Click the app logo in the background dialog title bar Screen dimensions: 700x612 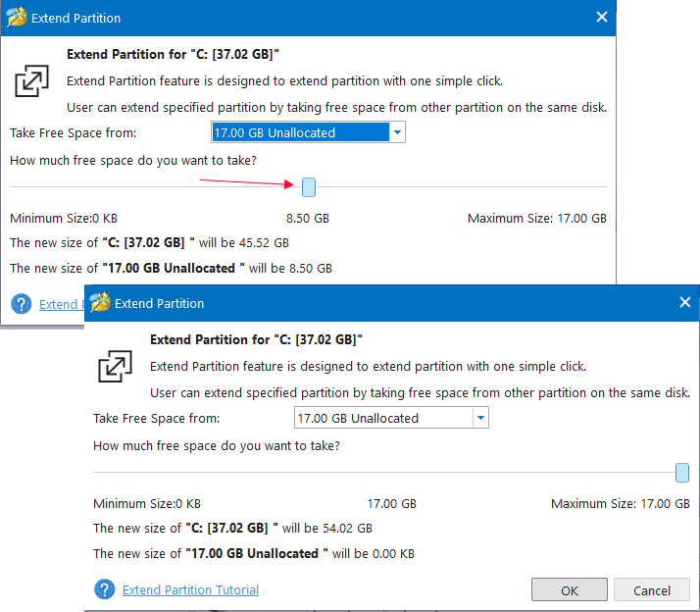(16, 18)
